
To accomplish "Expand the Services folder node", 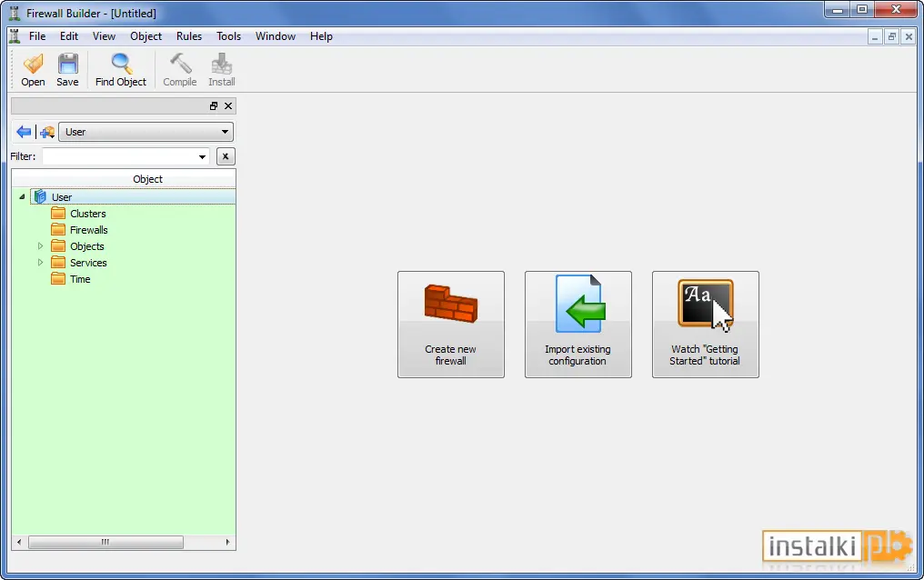I will (40, 263).
